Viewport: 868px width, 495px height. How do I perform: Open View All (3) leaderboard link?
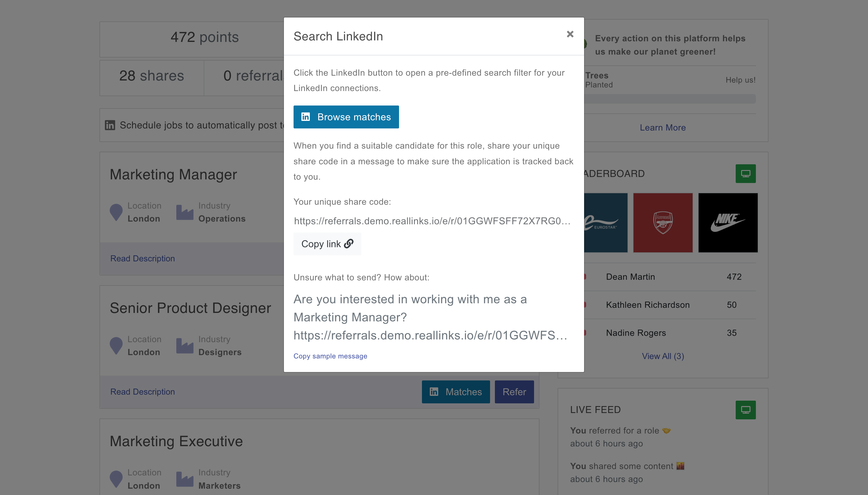(662, 356)
